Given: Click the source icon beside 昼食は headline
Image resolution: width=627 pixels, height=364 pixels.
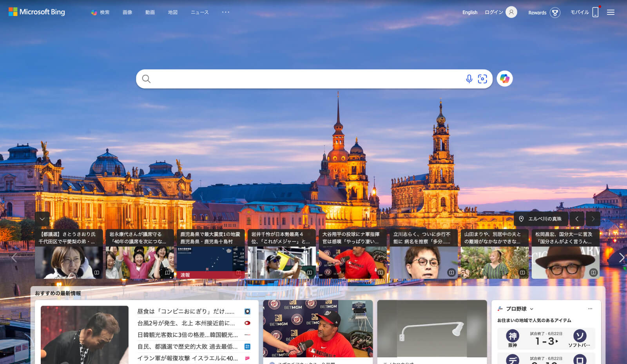Looking at the screenshot, I should click(247, 312).
